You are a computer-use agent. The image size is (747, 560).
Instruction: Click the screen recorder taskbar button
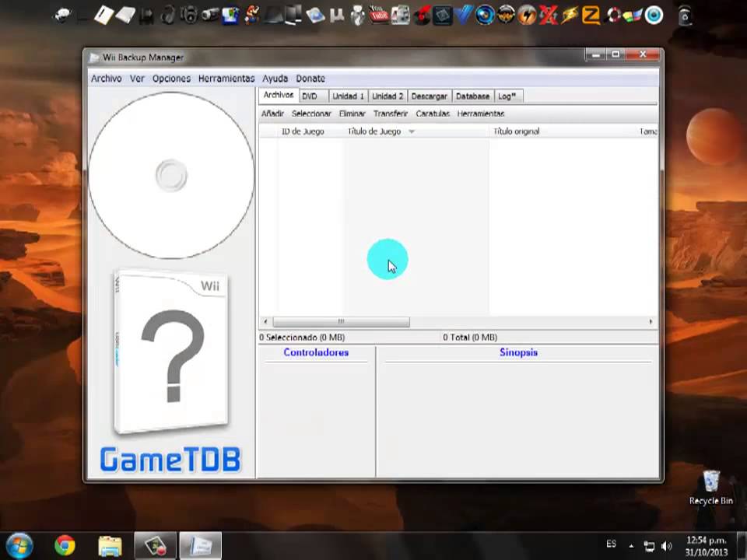(156, 546)
